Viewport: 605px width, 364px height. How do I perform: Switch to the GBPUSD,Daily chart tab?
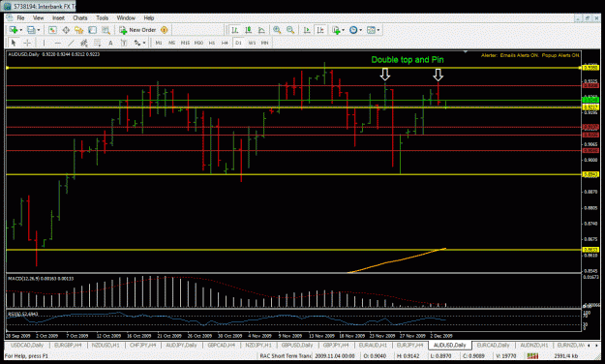297,345
